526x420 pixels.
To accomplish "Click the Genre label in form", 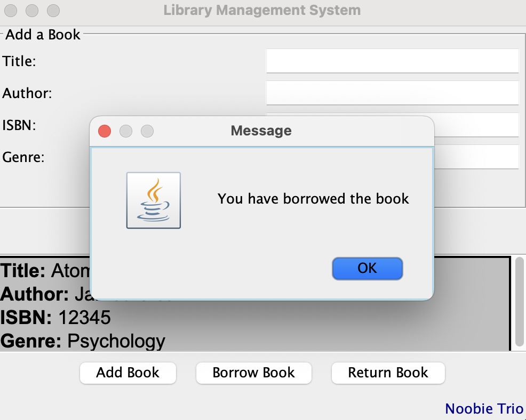I will [23, 157].
